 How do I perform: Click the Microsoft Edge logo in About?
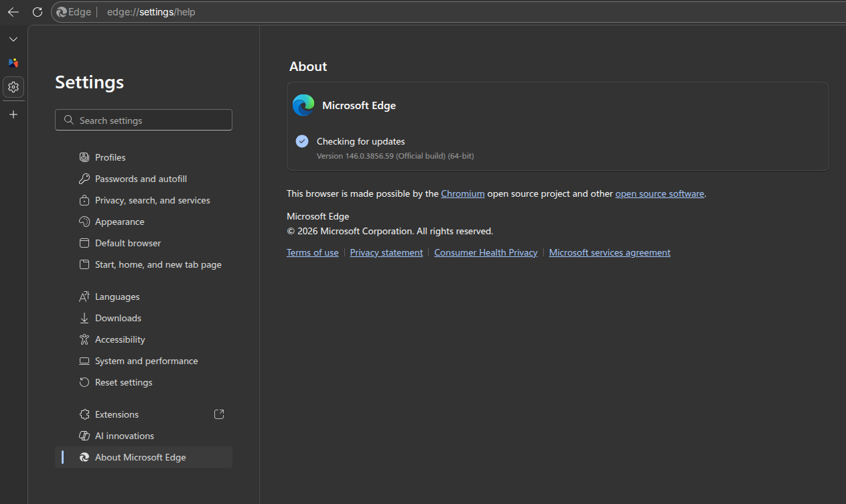[x=303, y=106]
